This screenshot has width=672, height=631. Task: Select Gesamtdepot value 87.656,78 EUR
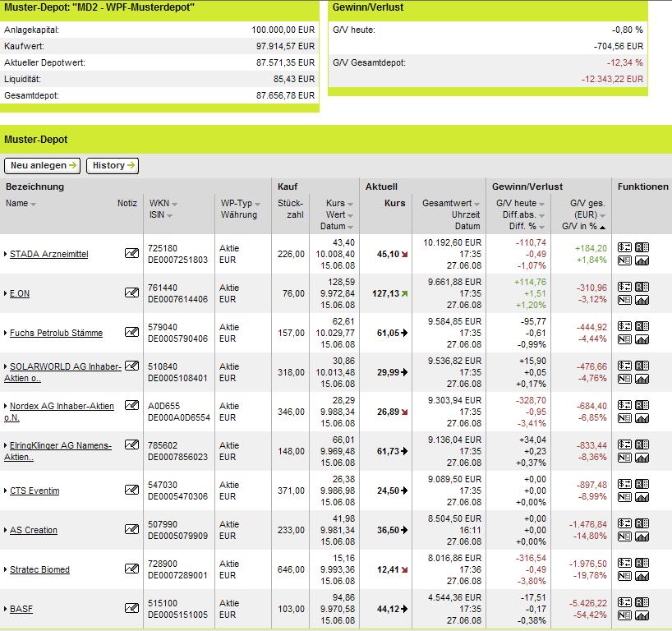pos(285,95)
